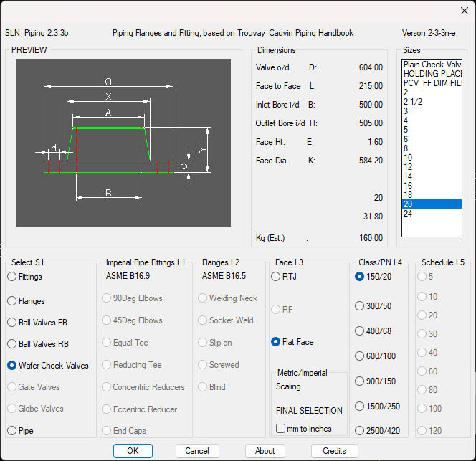
Task: Choose class 1500/250 rating
Action: point(377,407)
